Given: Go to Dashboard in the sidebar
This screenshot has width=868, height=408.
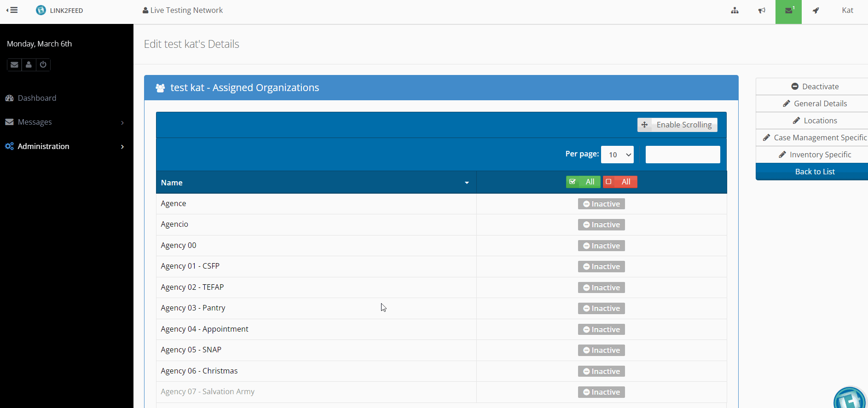Looking at the screenshot, I should [37, 98].
